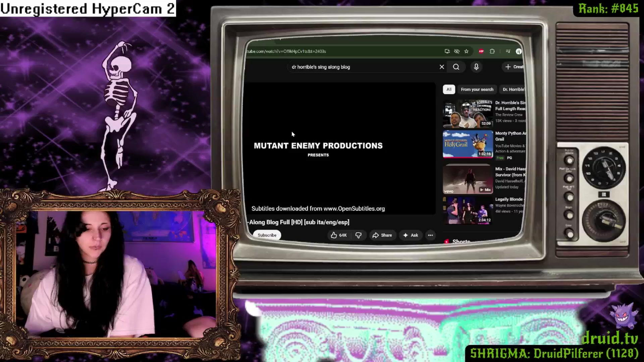Viewport: 644px width, 362px height.
Task: Click the YouTube search magnifier button
Action: tap(456, 67)
